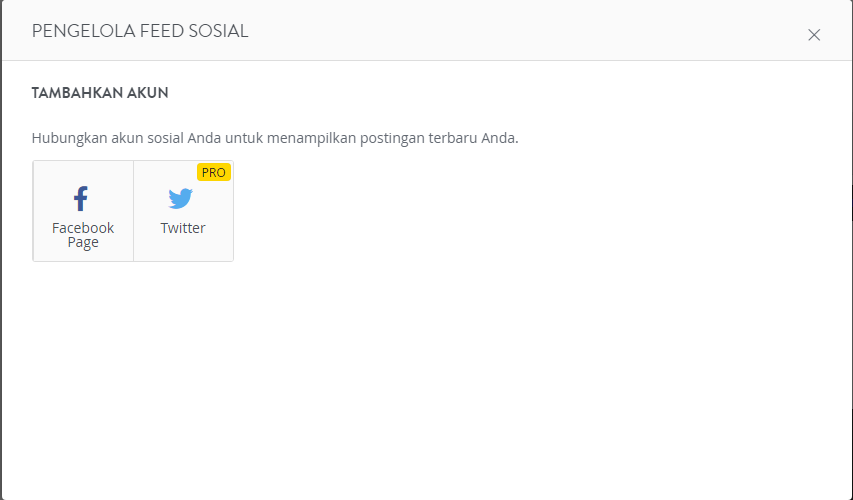
Task: Click the word 'Facebook' in the tile
Action: [x=83, y=227]
